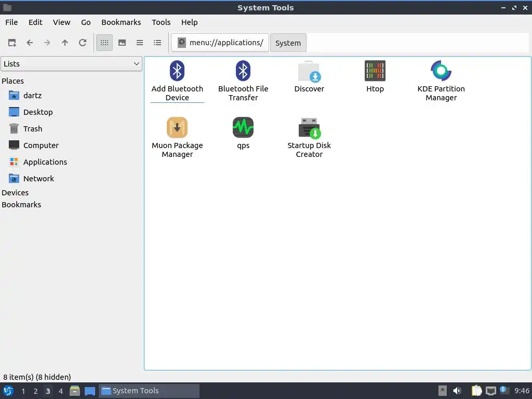Open the Bookmarks menu

(x=121, y=22)
